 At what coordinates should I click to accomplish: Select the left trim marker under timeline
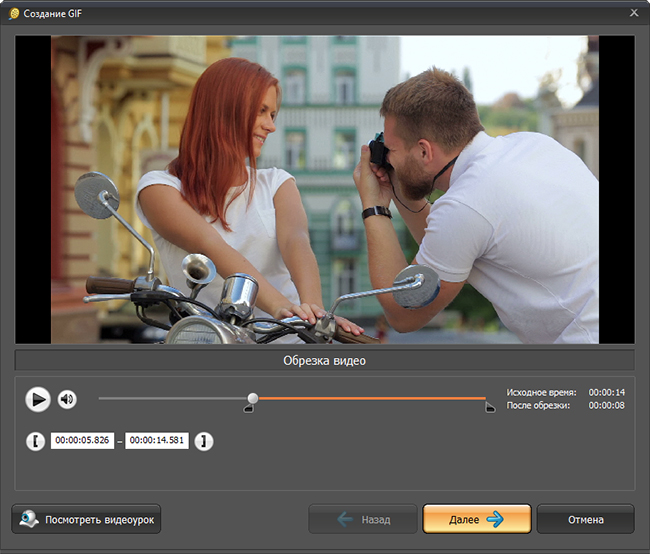pyautogui.click(x=249, y=408)
